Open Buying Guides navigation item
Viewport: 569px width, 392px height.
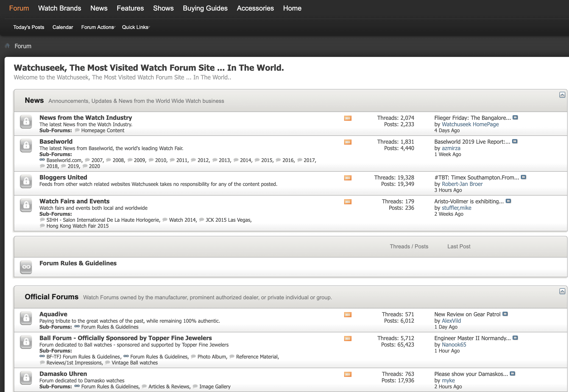[x=205, y=8]
